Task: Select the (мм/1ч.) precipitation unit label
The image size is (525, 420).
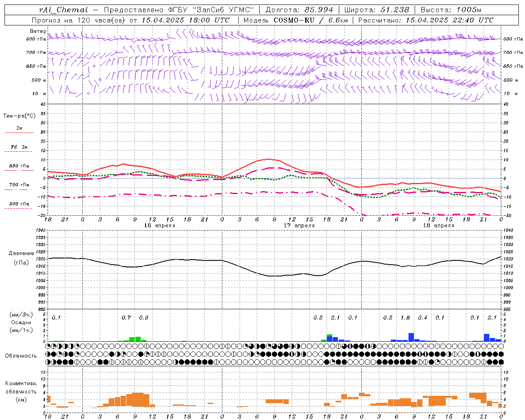Action: point(21,330)
